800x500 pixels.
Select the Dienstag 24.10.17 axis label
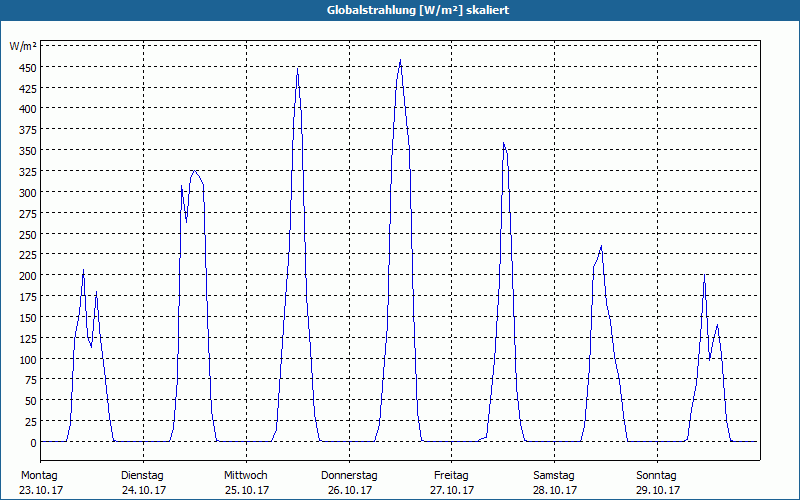[x=143, y=483]
